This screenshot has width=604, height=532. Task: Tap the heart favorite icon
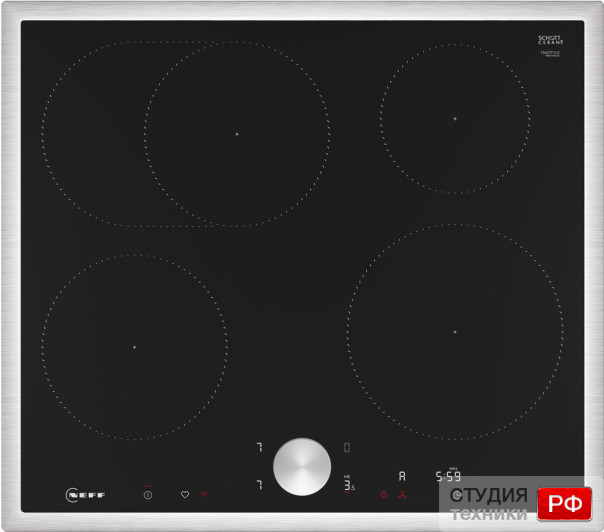184,494
